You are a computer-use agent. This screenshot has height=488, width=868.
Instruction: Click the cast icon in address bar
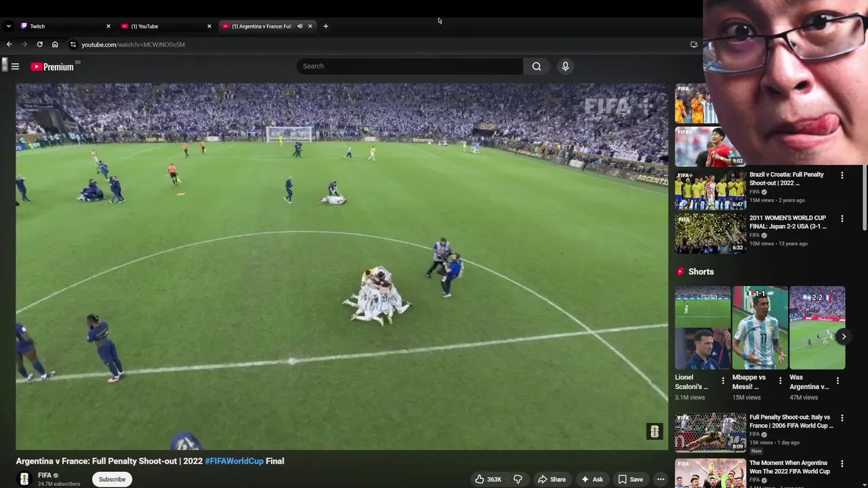click(x=694, y=45)
